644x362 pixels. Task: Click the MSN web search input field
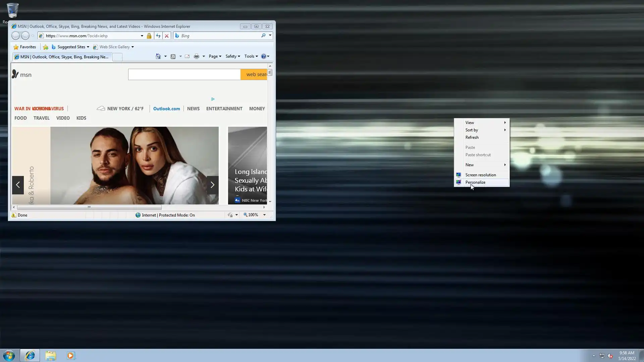coord(184,74)
